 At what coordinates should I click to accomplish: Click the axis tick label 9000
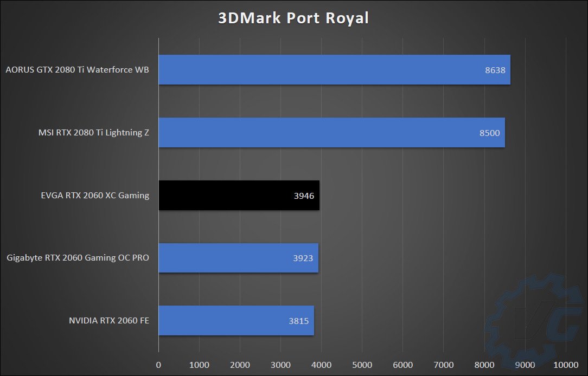[x=525, y=365]
